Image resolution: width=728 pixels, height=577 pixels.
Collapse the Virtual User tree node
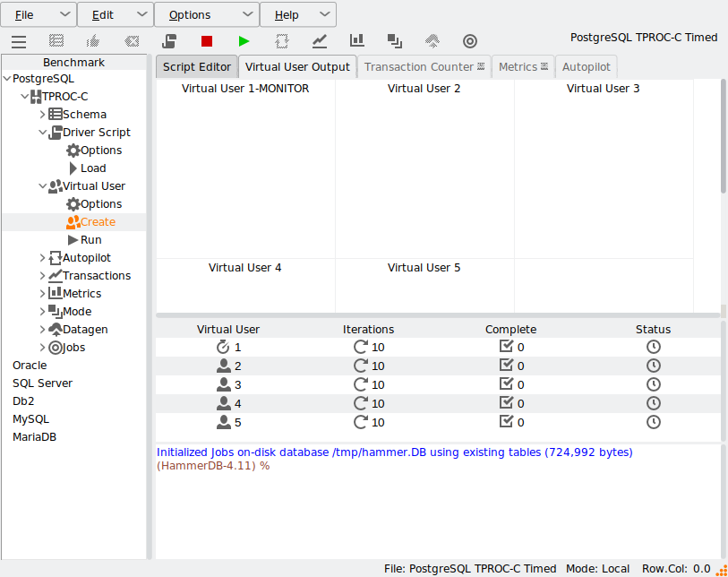(42, 186)
